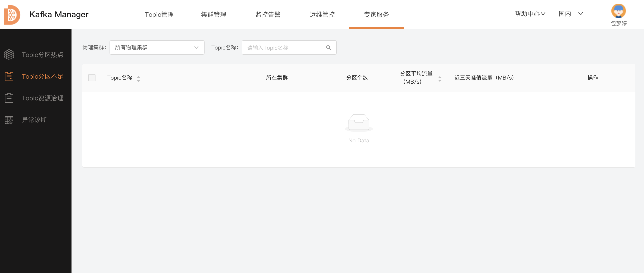Open the 监控告警 tab
The height and width of the screenshot is (273, 644).
click(268, 14)
